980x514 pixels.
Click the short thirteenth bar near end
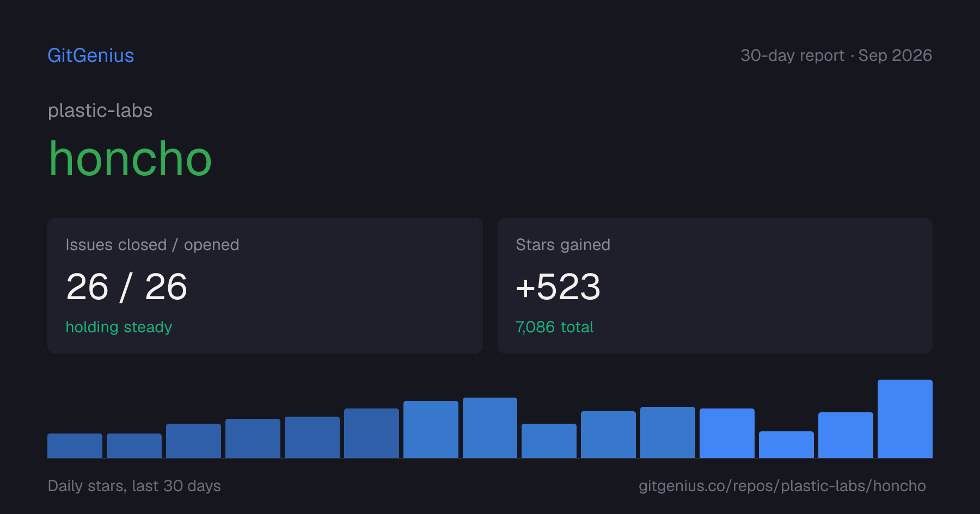(786, 444)
